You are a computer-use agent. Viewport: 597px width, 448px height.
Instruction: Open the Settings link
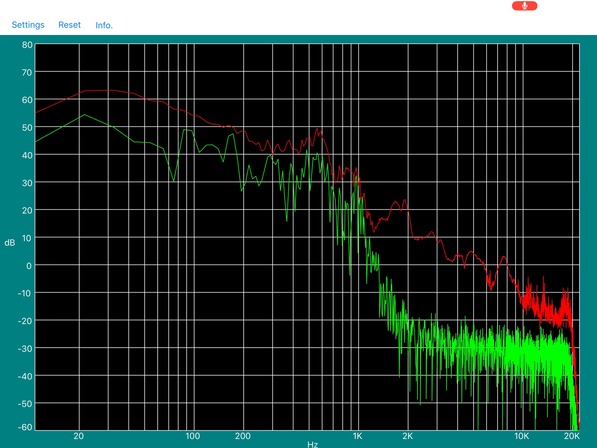(x=28, y=25)
